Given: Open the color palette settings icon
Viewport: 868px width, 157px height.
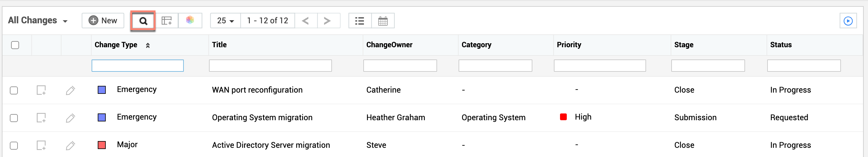Looking at the screenshot, I should (x=190, y=21).
